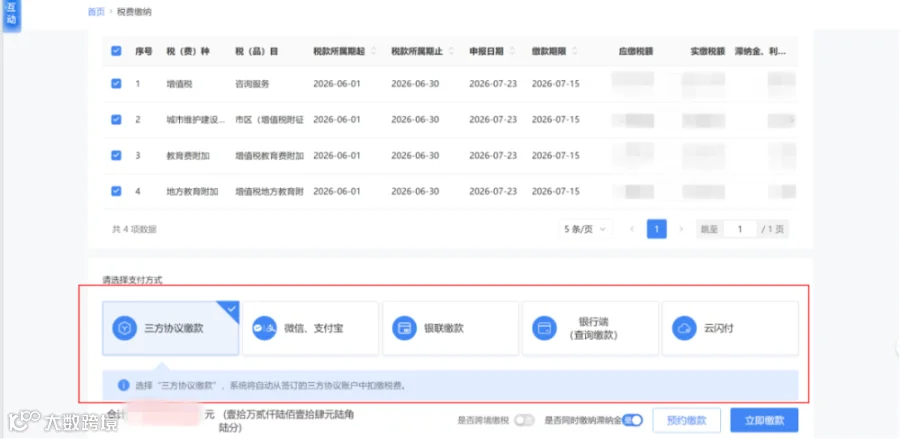This screenshot has height=439, width=900.
Task: Open the 互动 side tab
Action: (x=11, y=15)
